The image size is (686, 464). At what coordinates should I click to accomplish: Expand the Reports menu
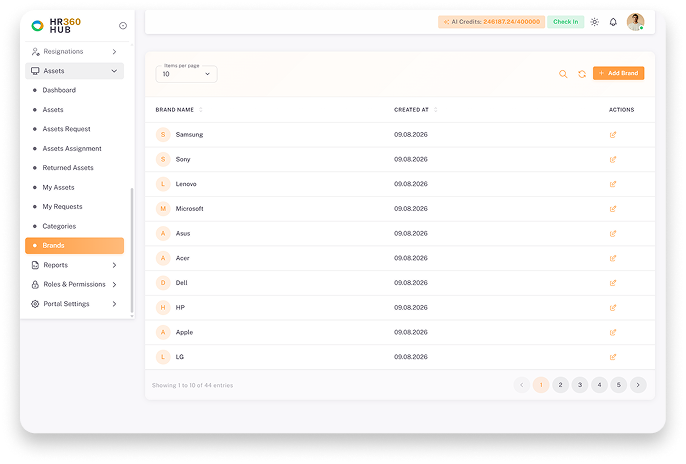point(74,265)
